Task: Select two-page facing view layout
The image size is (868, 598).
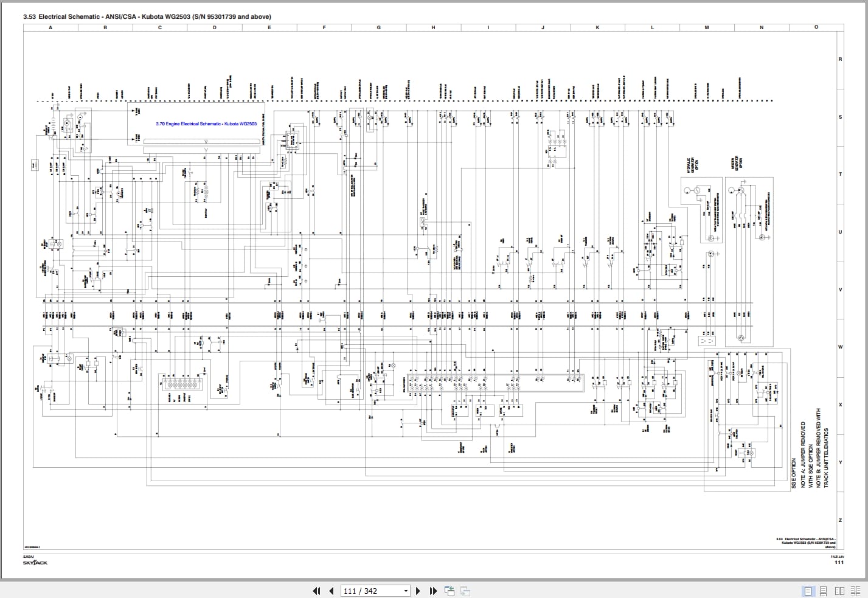Action: coord(839,591)
